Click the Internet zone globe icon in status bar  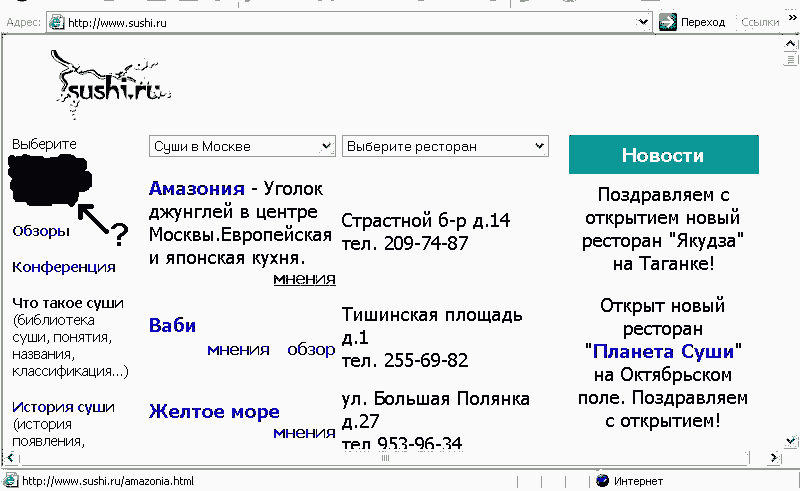pyautogui.click(x=602, y=481)
